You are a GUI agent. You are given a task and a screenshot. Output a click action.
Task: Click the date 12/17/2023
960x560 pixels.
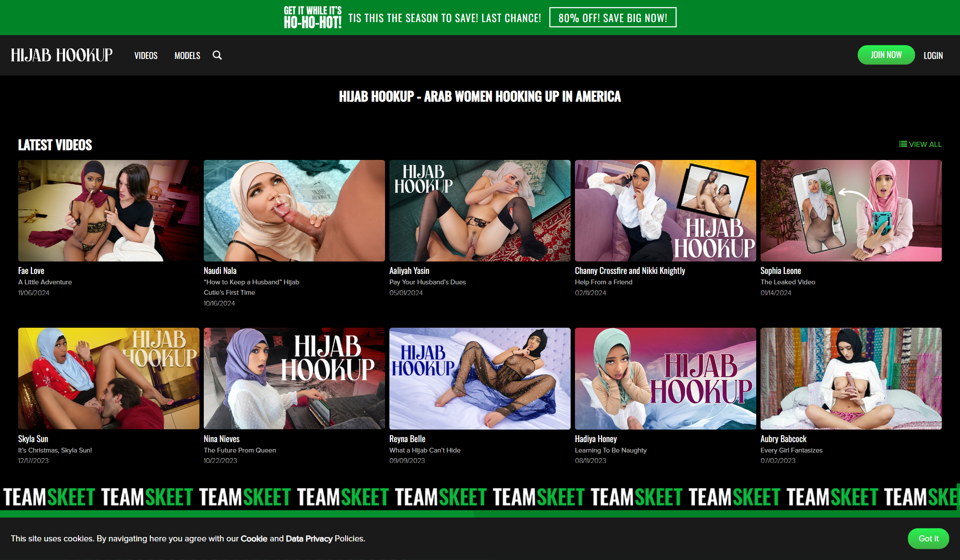click(x=33, y=460)
